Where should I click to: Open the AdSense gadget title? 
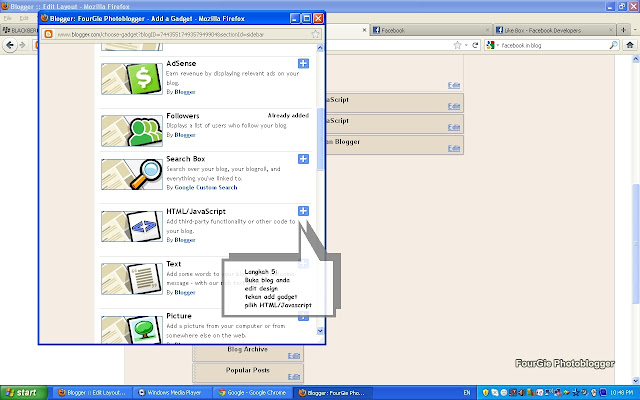click(x=181, y=63)
